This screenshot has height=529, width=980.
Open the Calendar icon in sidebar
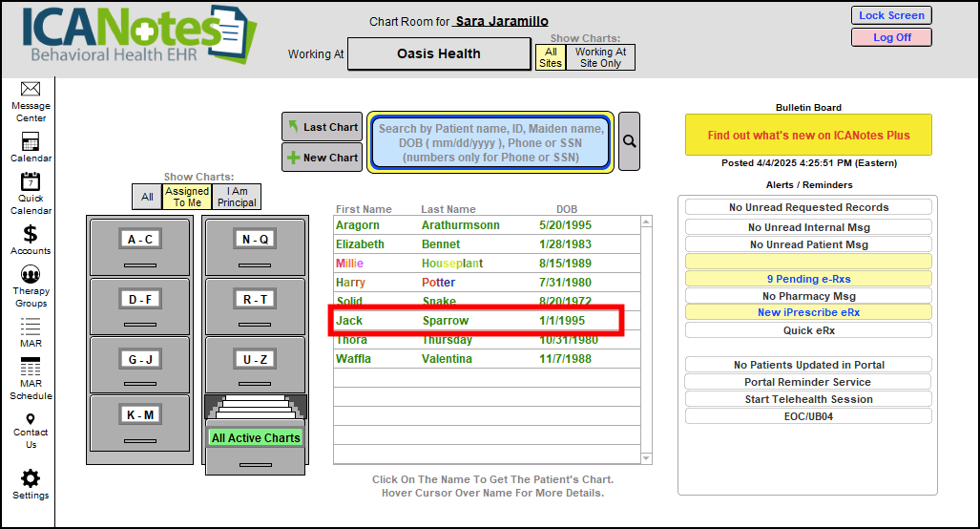click(31, 143)
